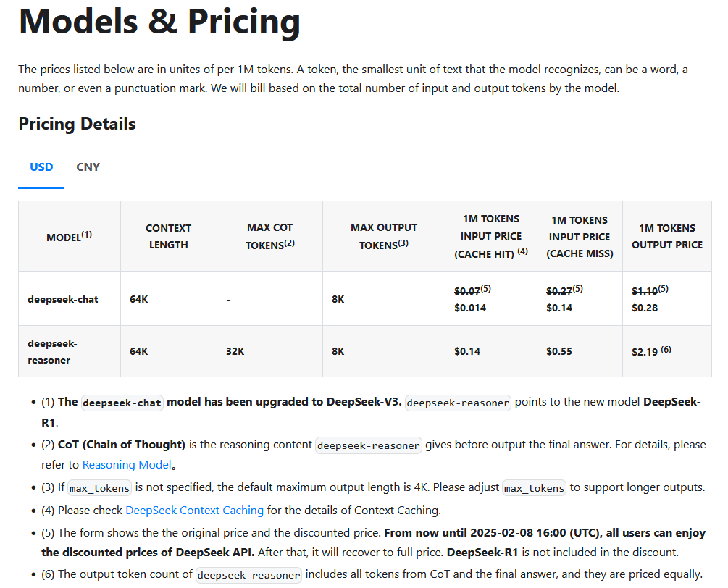The width and height of the screenshot is (728, 588).
Task: Switch to the USD pricing tab
Action: pos(41,167)
